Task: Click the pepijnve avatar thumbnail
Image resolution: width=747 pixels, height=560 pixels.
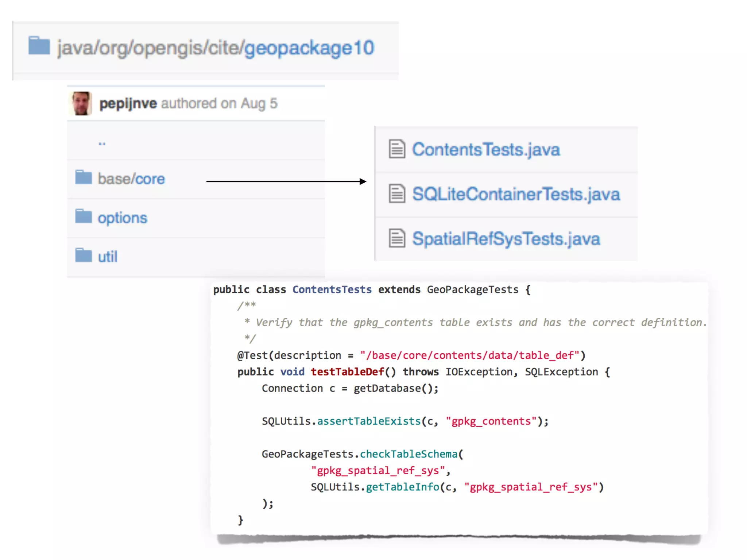Action: coord(81,104)
